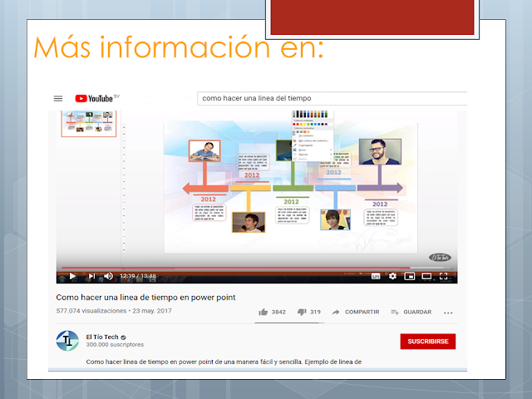Click the slide thumbnail in the video

pos(89,124)
